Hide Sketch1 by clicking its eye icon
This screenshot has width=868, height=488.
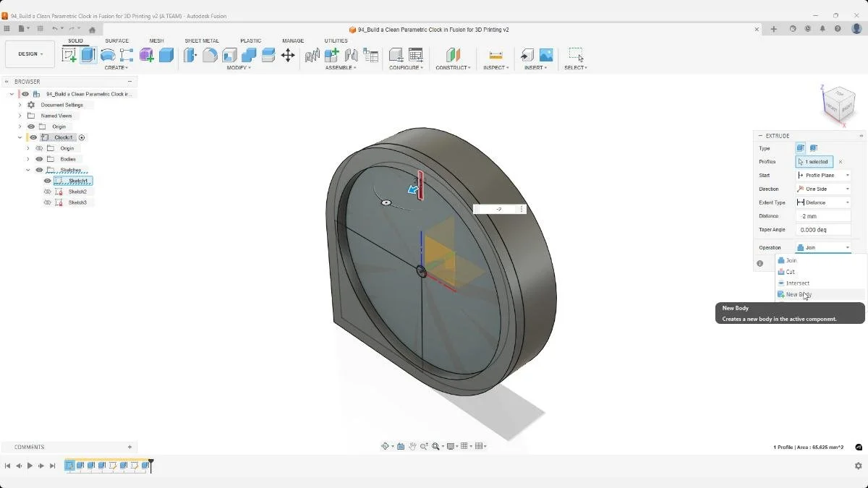click(x=47, y=181)
